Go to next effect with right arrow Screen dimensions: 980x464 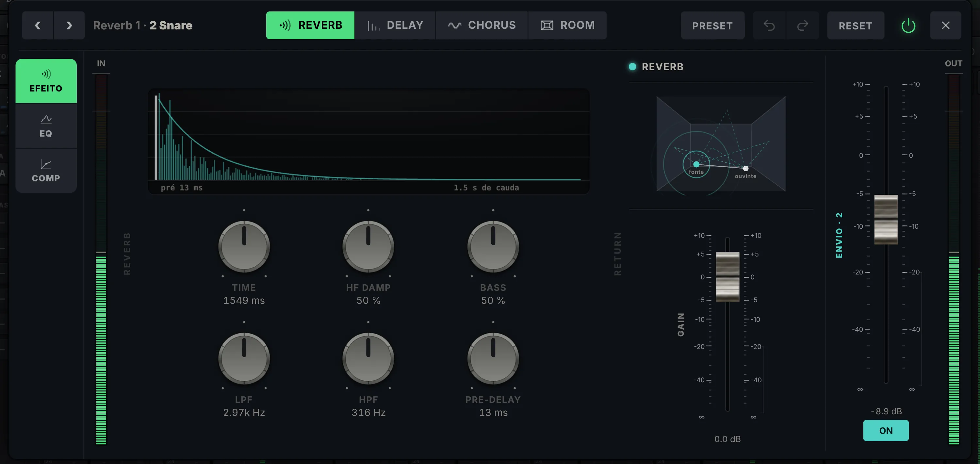tap(69, 25)
